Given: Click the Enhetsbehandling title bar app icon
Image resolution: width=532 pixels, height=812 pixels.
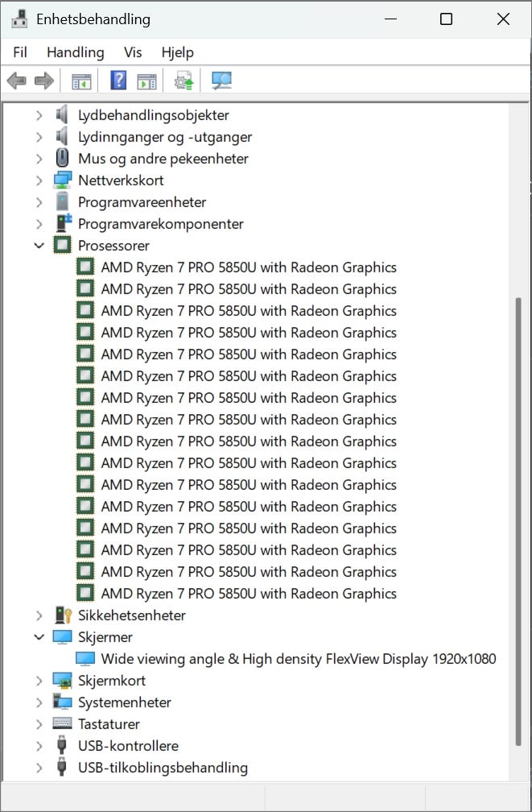Looking at the screenshot, I should [x=19, y=19].
